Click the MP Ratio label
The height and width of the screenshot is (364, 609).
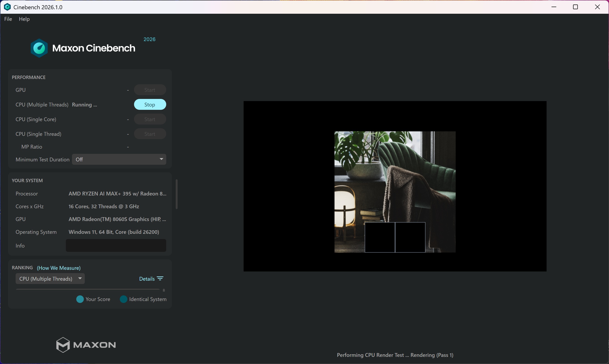(x=32, y=147)
